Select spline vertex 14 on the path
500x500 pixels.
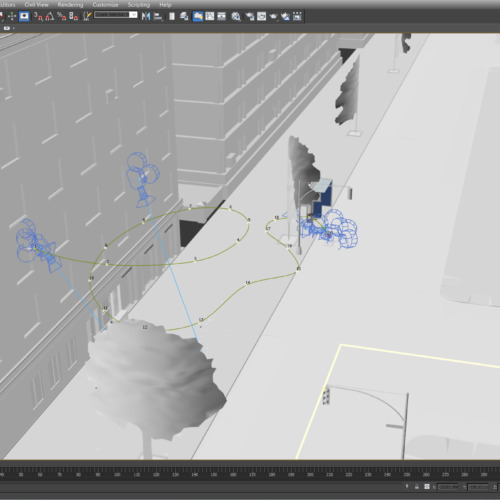pos(247,284)
